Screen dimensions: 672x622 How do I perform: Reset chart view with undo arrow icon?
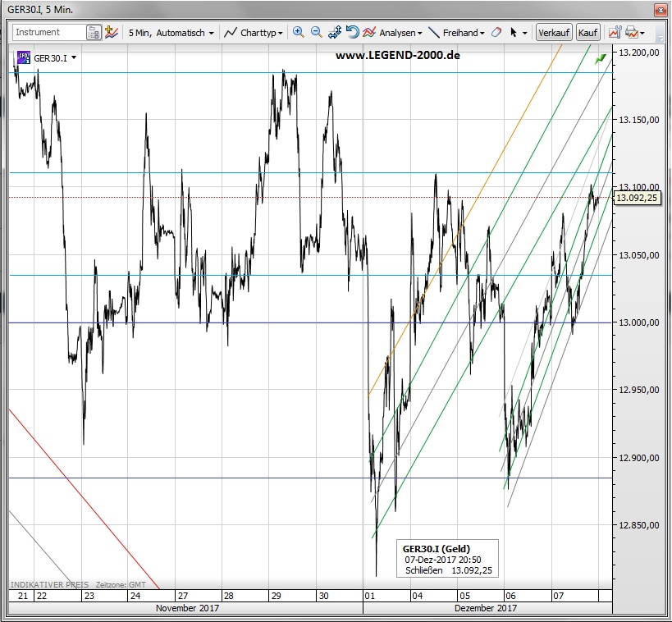[x=352, y=32]
